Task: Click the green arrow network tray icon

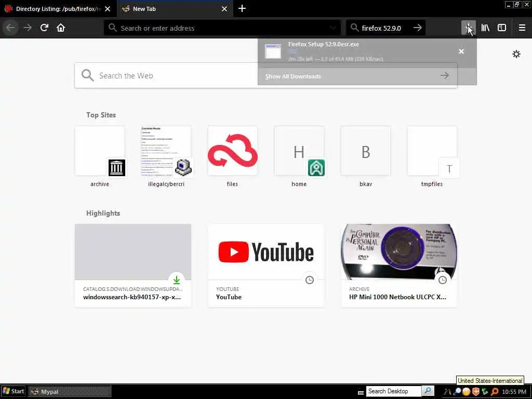Action: point(485,392)
